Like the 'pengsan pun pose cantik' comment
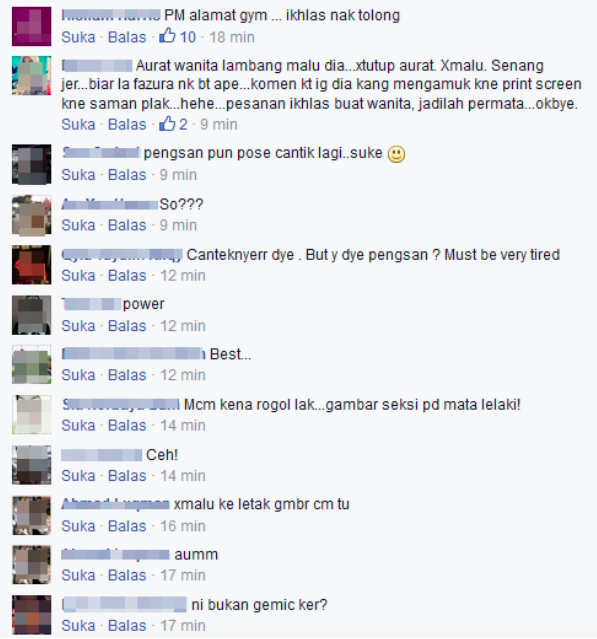This screenshot has height=639, width=597. pos(78,175)
